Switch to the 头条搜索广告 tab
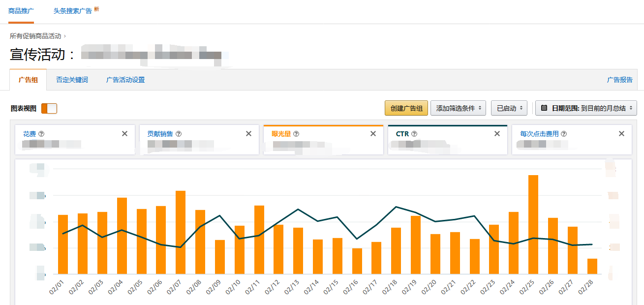The image size is (644, 305). (x=72, y=10)
